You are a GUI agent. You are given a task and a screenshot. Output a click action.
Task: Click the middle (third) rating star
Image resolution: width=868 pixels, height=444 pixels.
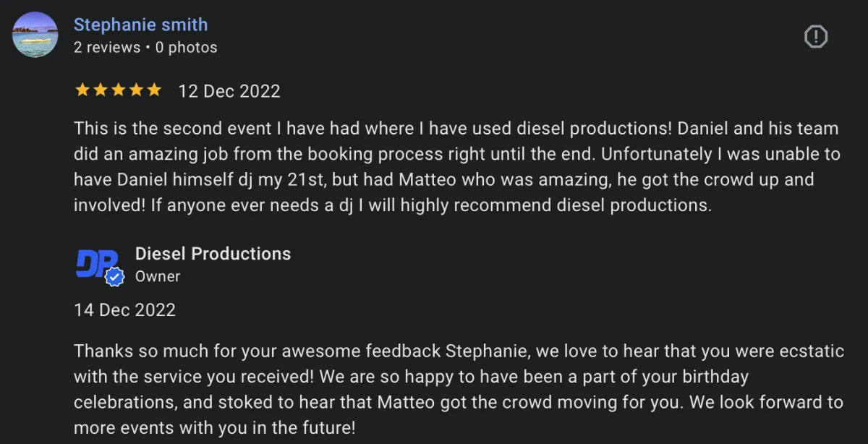click(x=119, y=90)
